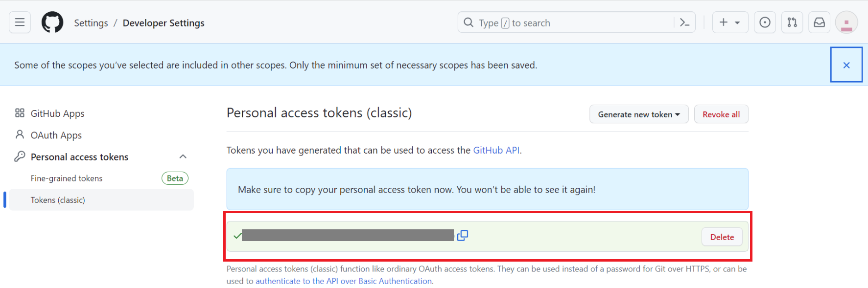Open the Pull requests icon

(792, 22)
